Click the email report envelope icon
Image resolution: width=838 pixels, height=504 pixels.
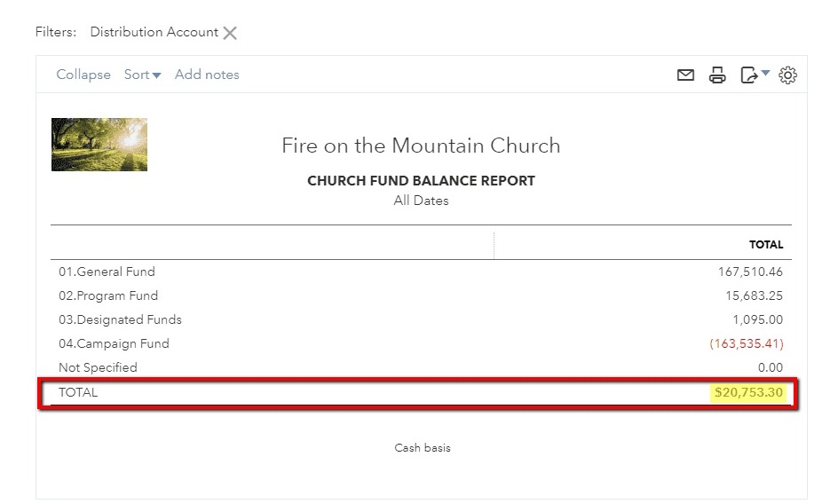pyautogui.click(x=685, y=75)
